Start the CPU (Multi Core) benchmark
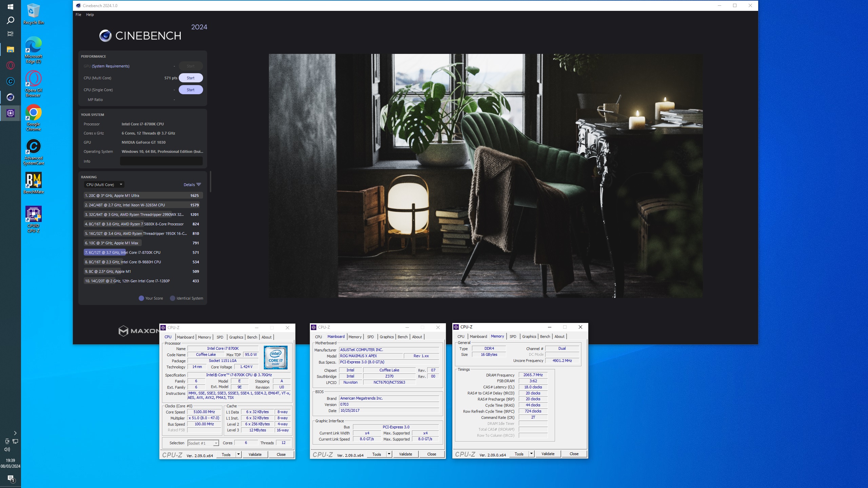This screenshot has height=488, width=868. pos(191,78)
